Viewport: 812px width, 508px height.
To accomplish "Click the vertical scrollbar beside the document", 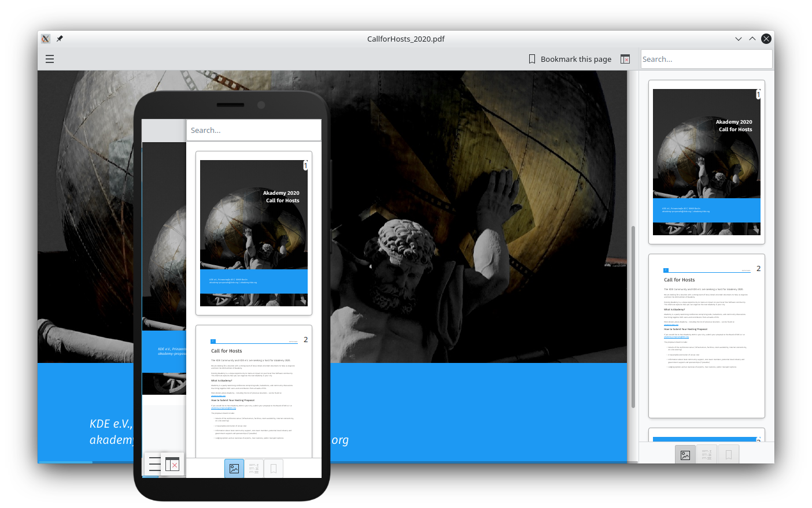I will (633, 317).
